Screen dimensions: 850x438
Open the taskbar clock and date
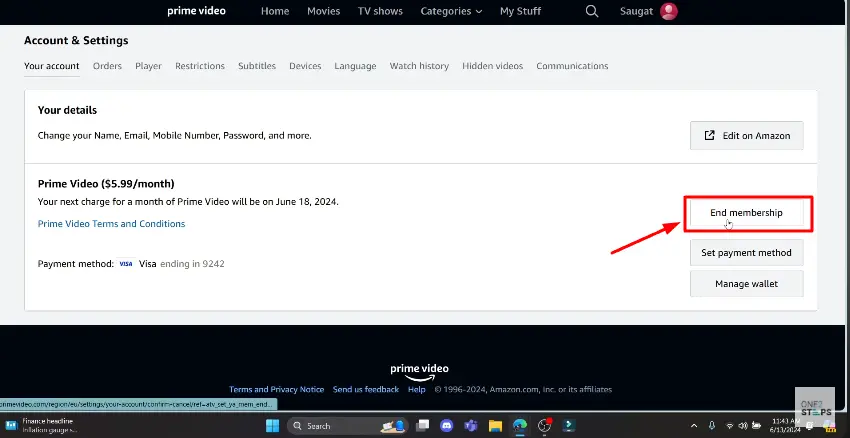click(x=785, y=426)
